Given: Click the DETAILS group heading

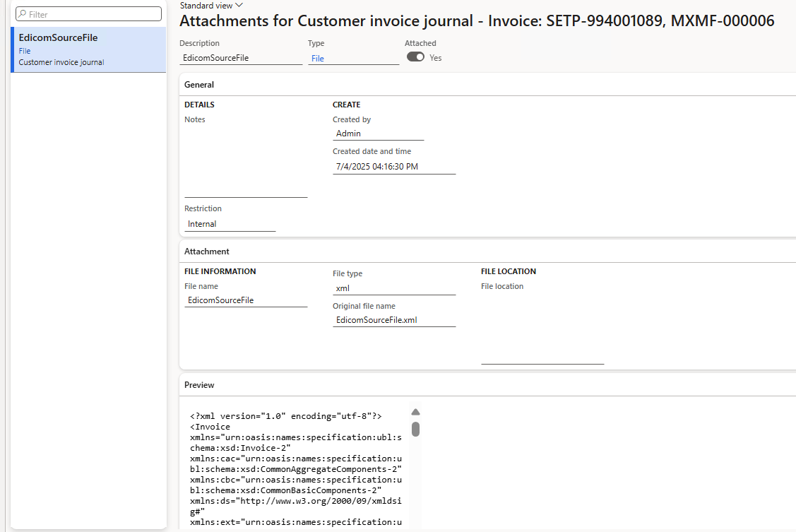Looking at the screenshot, I should pyautogui.click(x=199, y=105).
